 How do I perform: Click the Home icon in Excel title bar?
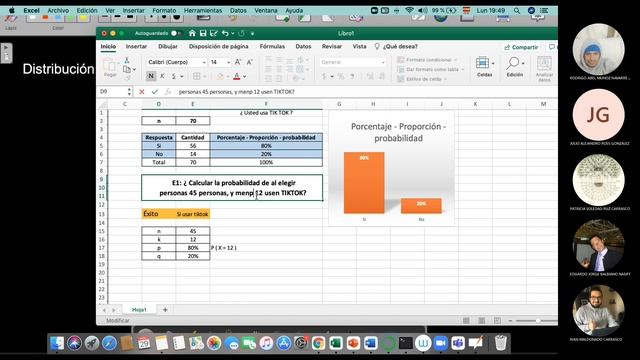click(x=192, y=33)
